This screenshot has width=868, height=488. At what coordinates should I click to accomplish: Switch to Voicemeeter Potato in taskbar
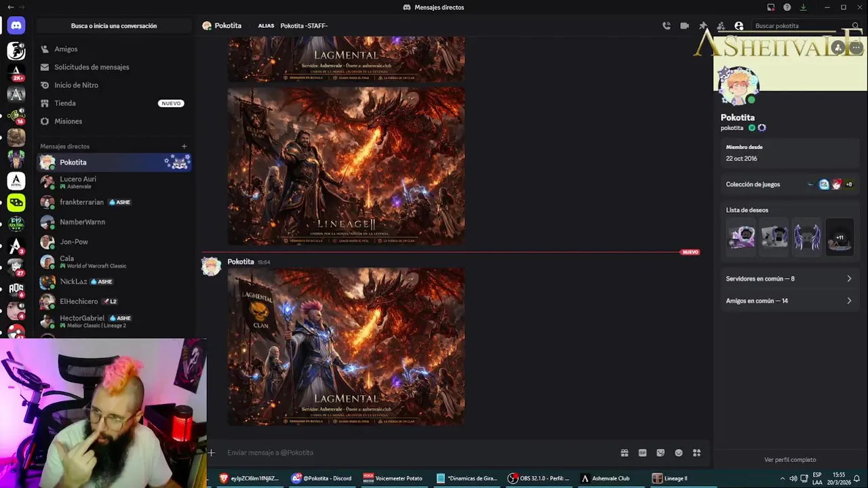[x=395, y=479]
